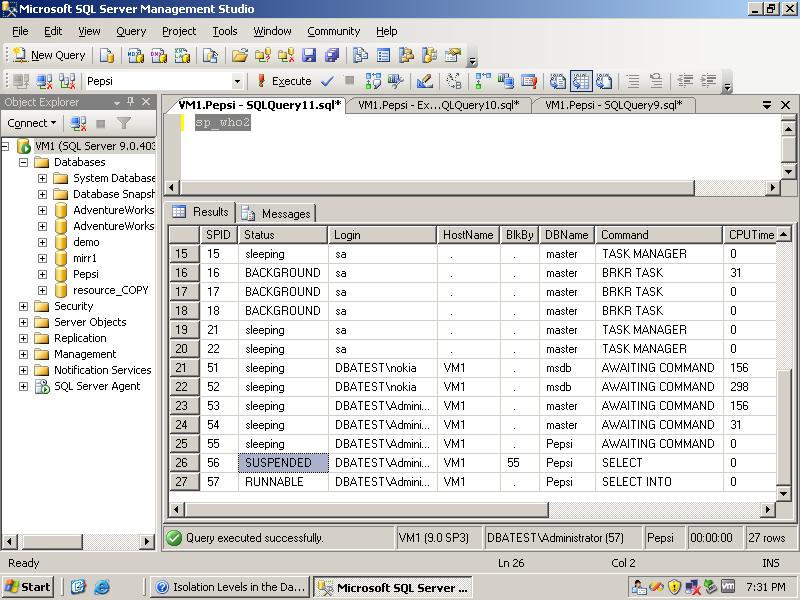800x600 pixels.
Task: Click the Connect button in Object Explorer
Action: coord(30,122)
